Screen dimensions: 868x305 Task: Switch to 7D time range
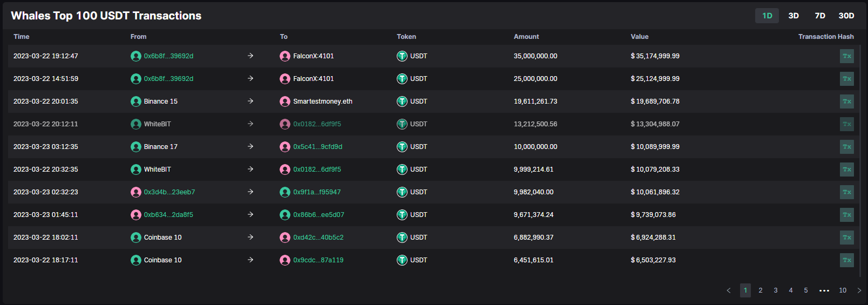[x=820, y=16]
